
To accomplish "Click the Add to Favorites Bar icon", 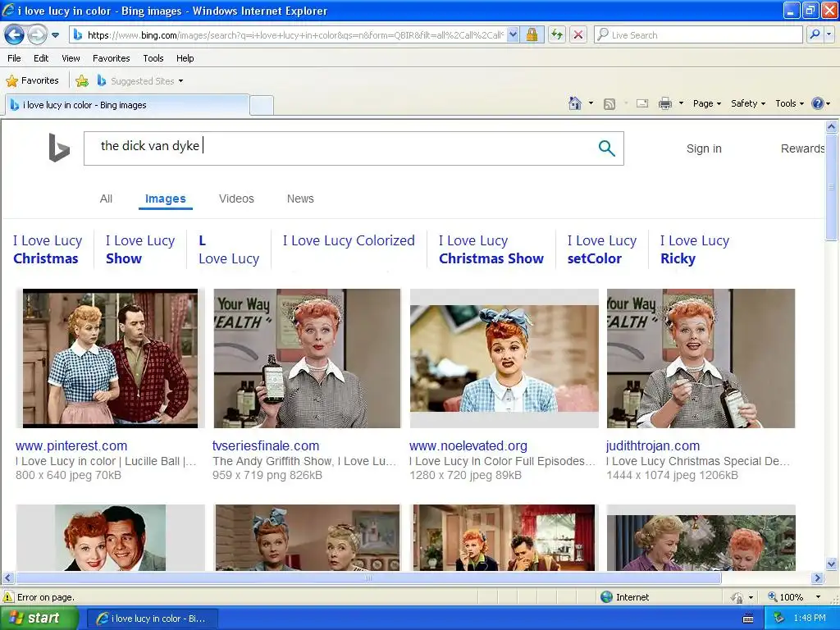I will [x=82, y=81].
